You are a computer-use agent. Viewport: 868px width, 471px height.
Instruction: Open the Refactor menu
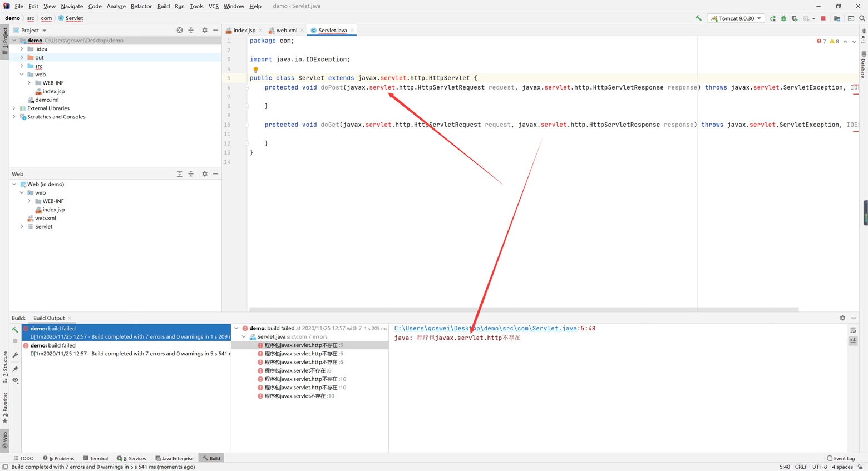141,6
